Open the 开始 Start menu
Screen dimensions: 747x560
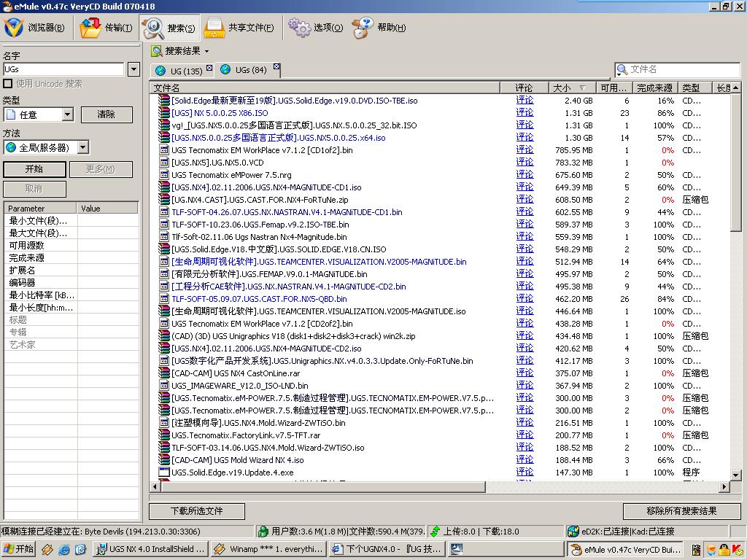click(x=18, y=549)
